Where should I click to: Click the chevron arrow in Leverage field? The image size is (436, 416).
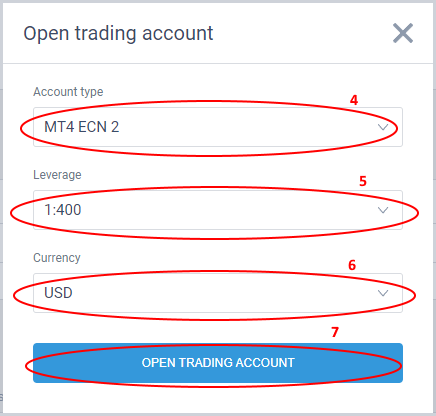click(x=383, y=210)
